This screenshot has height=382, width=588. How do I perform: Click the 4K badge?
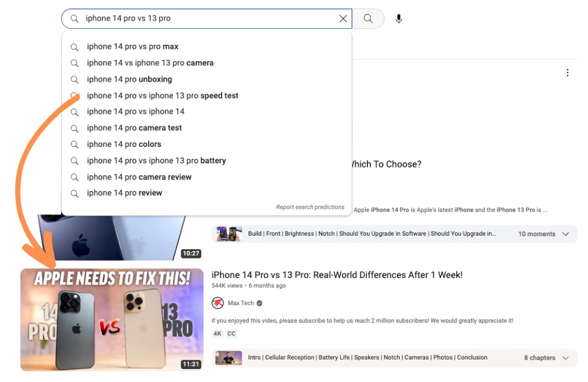coord(217,334)
